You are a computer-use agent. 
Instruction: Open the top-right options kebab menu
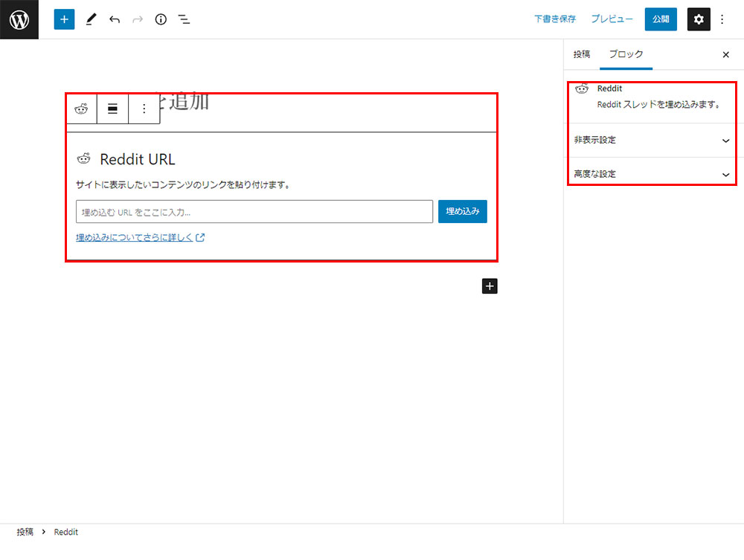pos(722,19)
